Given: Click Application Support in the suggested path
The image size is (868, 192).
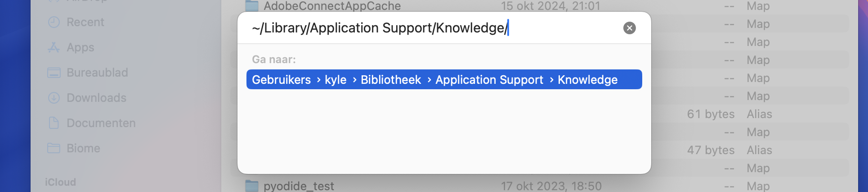Looking at the screenshot, I should 489,80.
